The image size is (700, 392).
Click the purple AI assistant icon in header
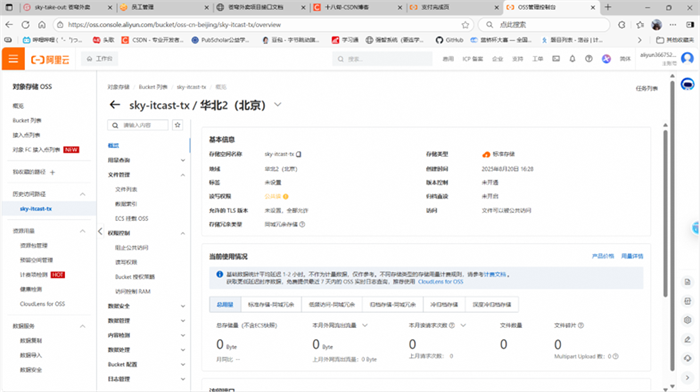(x=606, y=59)
